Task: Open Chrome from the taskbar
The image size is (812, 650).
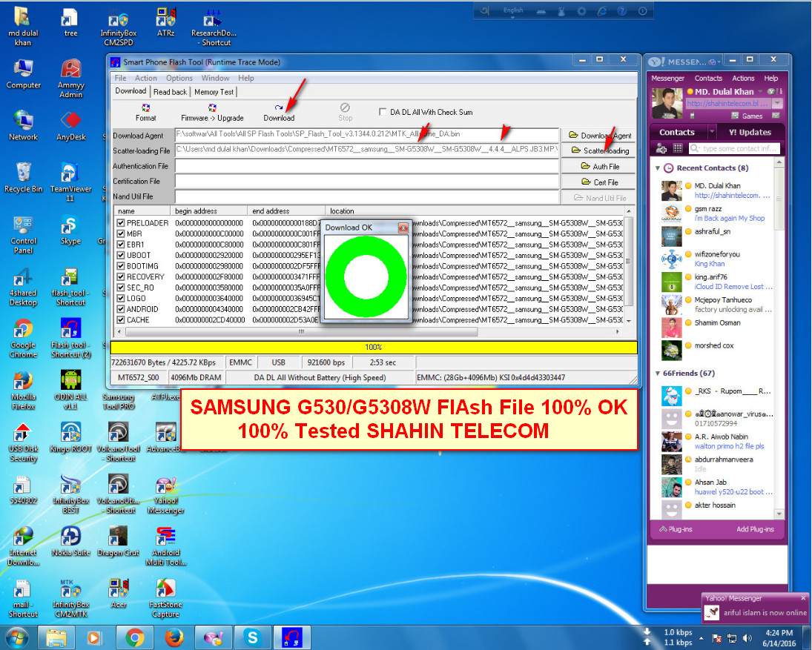Action: (x=135, y=637)
